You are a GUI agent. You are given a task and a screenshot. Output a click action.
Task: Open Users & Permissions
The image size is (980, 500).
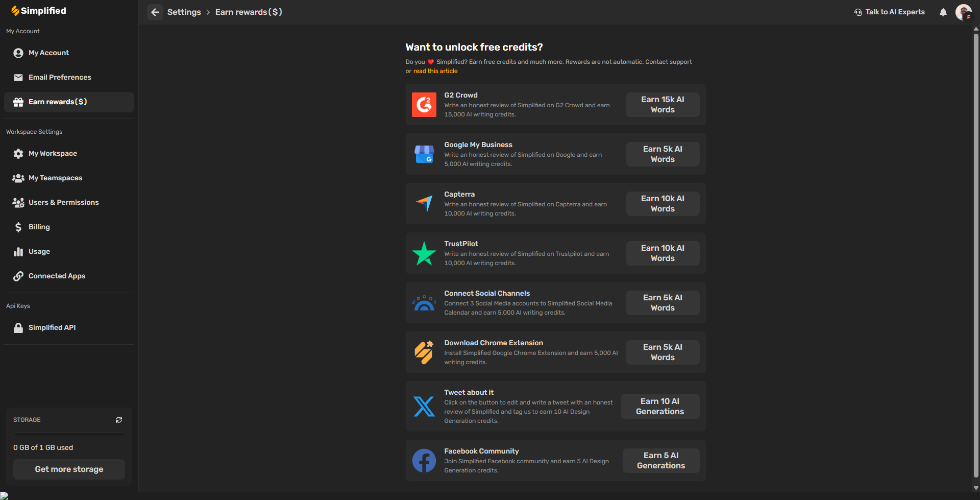click(69, 203)
